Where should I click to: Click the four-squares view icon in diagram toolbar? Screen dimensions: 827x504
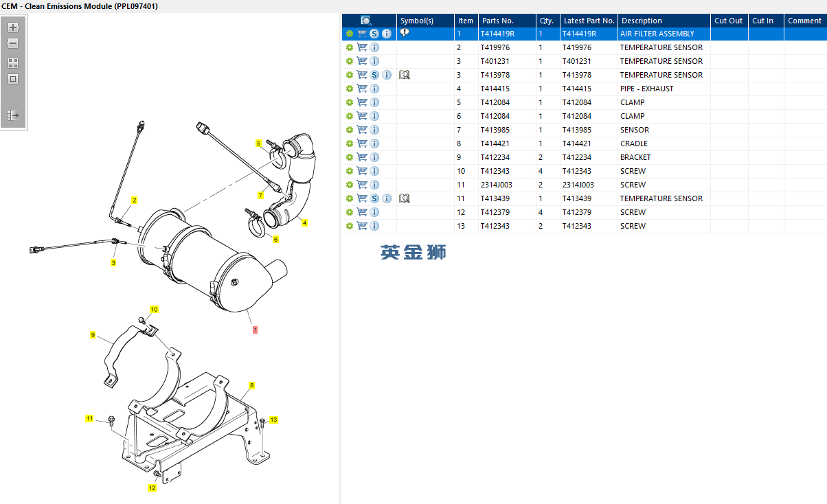tap(13, 62)
